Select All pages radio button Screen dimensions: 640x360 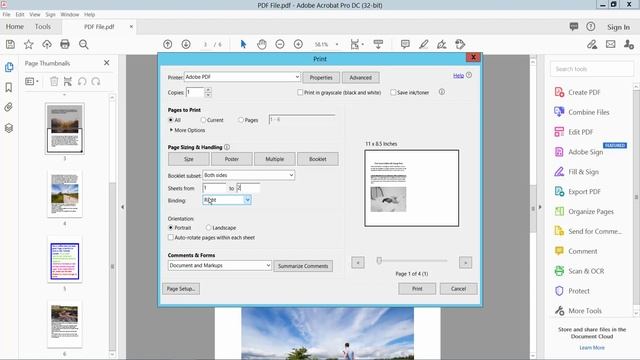(x=171, y=120)
